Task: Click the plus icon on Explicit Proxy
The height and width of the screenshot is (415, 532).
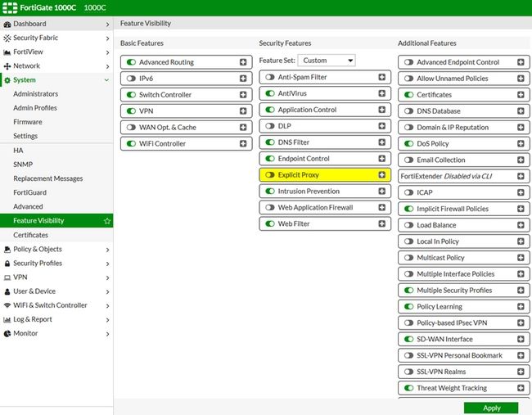Action: click(381, 174)
